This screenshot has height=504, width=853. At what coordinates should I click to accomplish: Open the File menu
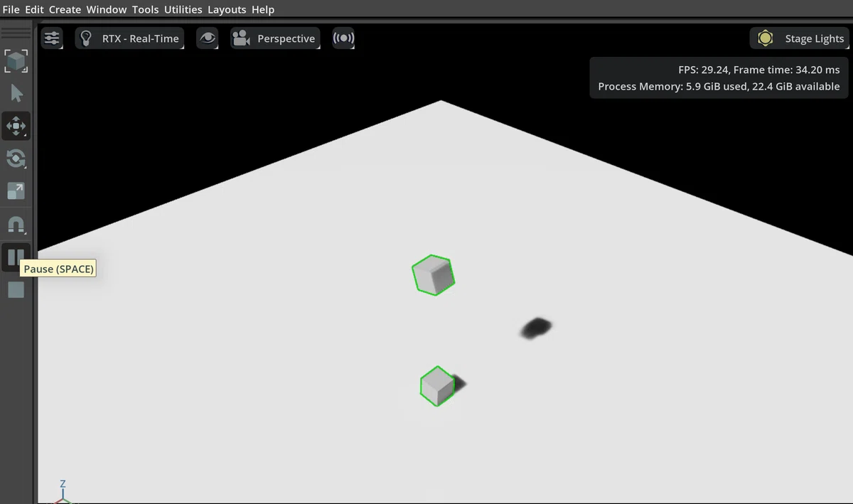pos(11,10)
